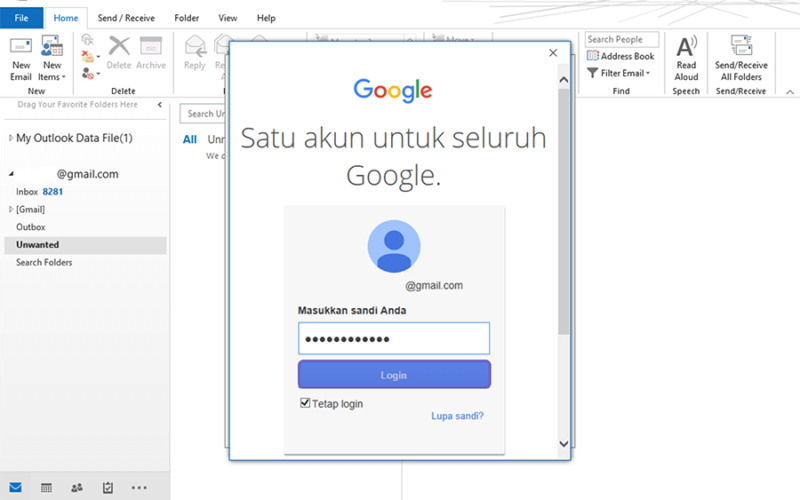Click the Archive icon
This screenshot has width=800, height=500.
click(151, 46)
